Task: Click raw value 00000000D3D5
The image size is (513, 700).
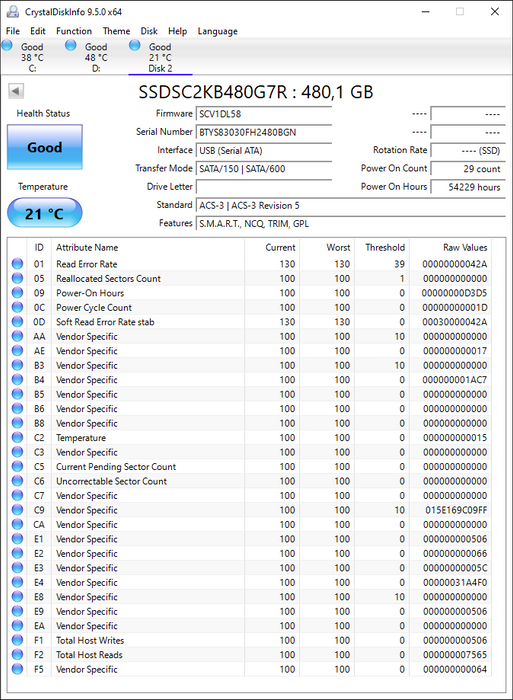Action: pos(455,293)
